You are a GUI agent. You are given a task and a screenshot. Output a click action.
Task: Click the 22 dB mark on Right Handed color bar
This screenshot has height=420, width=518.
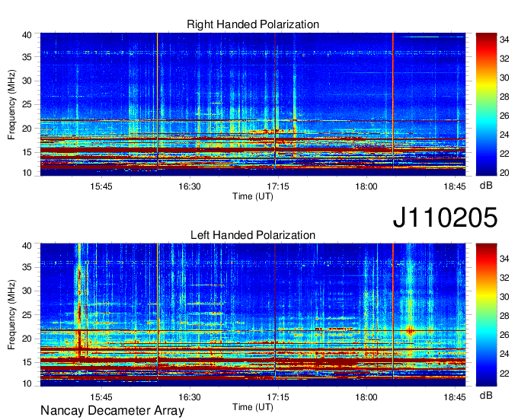click(504, 154)
